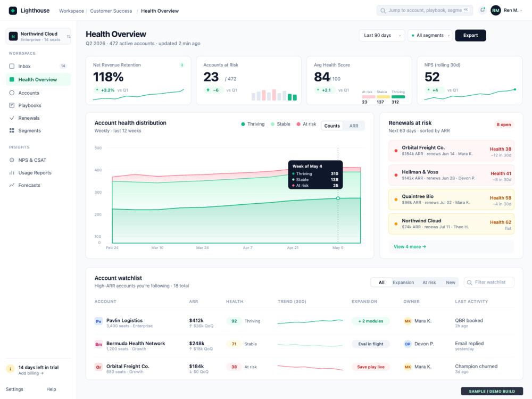This screenshot has height=399, width=532.
Task: Select the Expansion watchlist tab
Action: tap(403, 282)
